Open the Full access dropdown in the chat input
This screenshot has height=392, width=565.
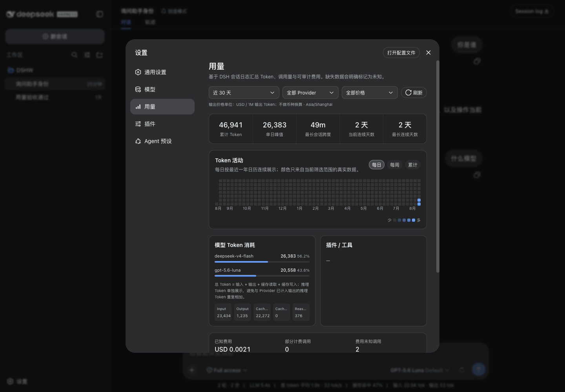(x=227, y=370)
